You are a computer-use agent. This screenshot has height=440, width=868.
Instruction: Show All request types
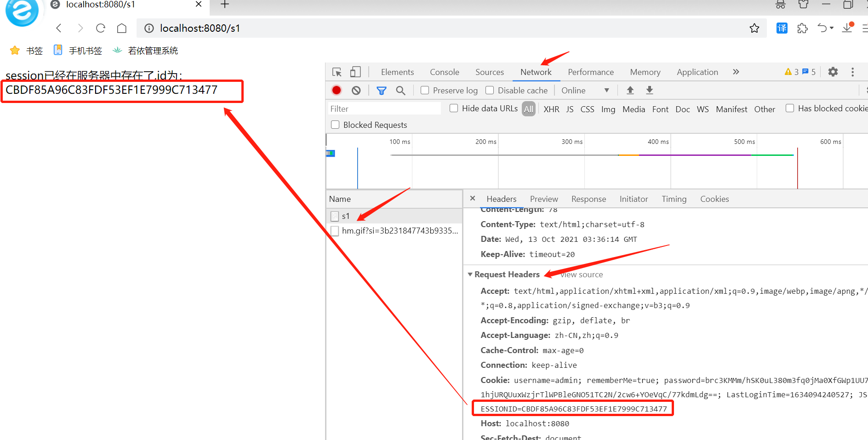pyautogui.click(x=529, y=109)
